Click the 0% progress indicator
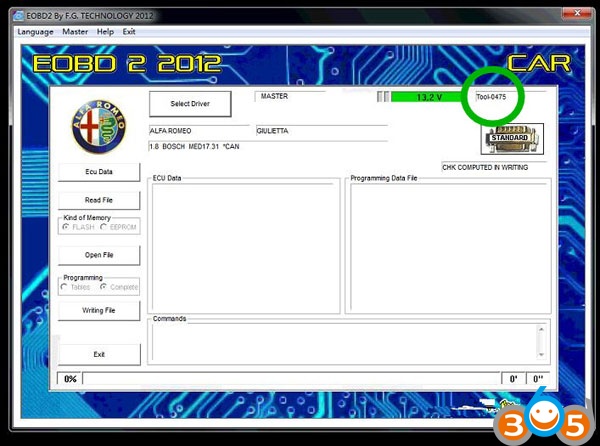This screenshot has width=600, height=446. pyautogui.click(x=70, y=379)
